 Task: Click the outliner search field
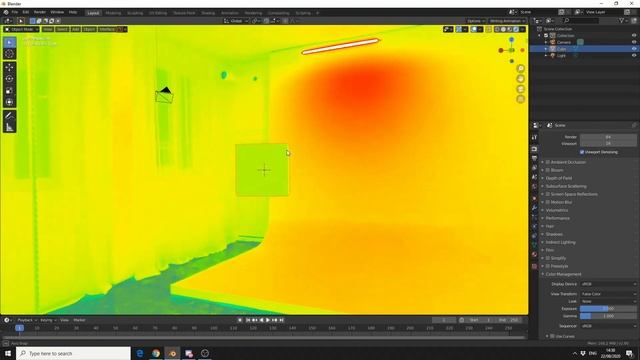click(582, 20)
